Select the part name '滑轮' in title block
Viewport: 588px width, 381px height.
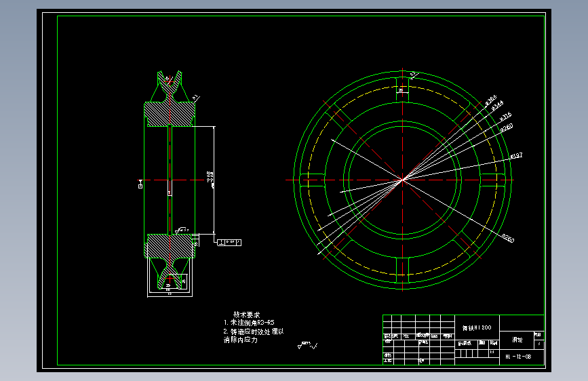[x=517, y=340]
